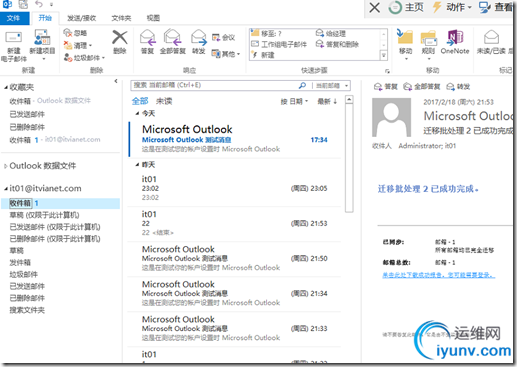Open the Current Mailbox (当前邮箱) scope dropdown
The width and height of the screenshot is (517, 367).
tap(332, 86)
